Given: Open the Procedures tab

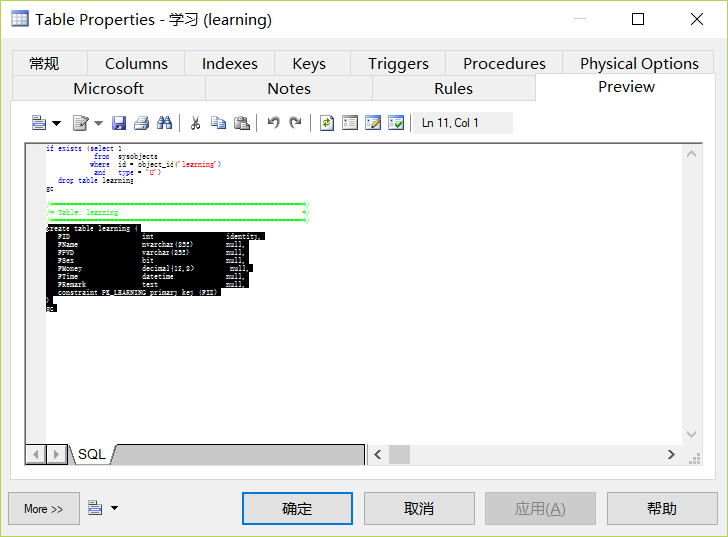Looking at the screenshot, I should coord(504,63).
